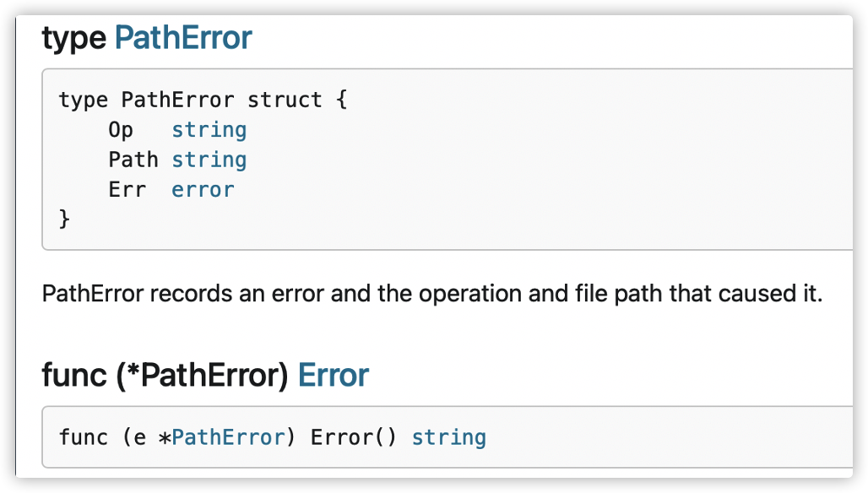
Task: Click the Err field name in the struct
Action: pyautogui.click(x=127, y=190)
